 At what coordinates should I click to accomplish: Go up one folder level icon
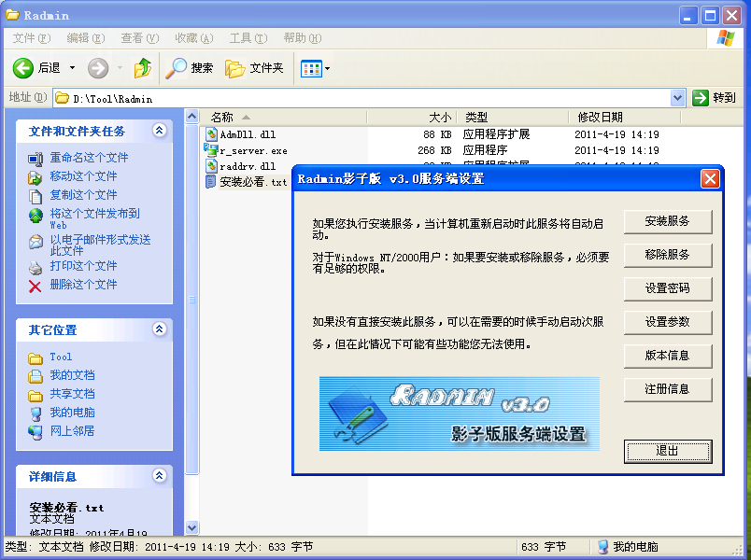[x=142, y=68]
